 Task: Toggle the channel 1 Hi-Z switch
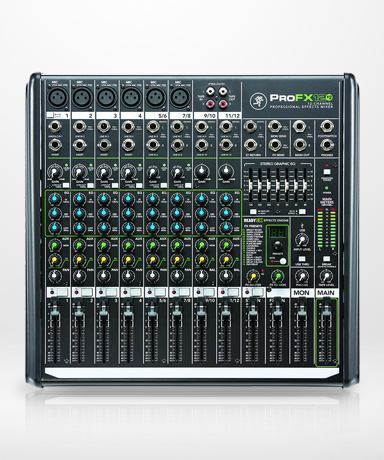point(50,116)
